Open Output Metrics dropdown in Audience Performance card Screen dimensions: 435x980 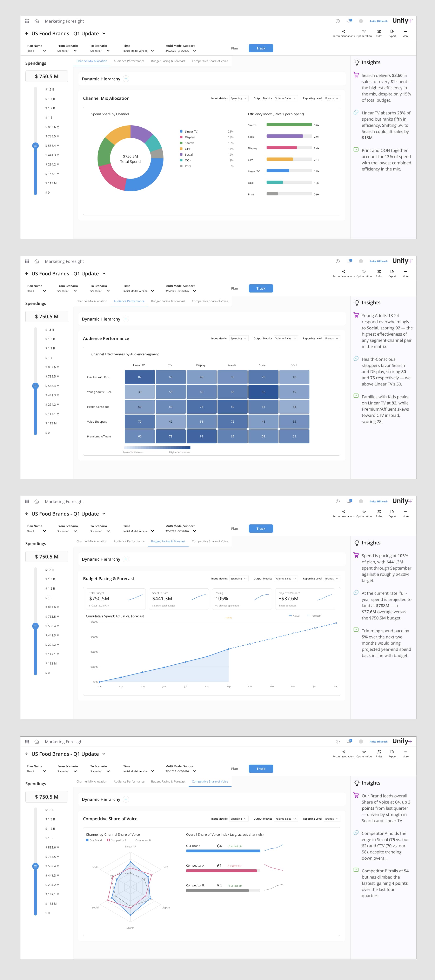pyautogui.click(x=286, y=338)
